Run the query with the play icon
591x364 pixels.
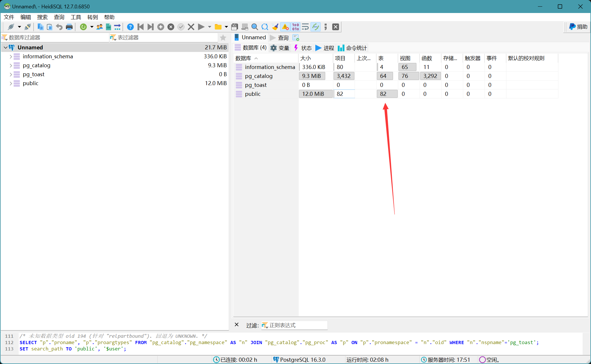tap(201, 27)
